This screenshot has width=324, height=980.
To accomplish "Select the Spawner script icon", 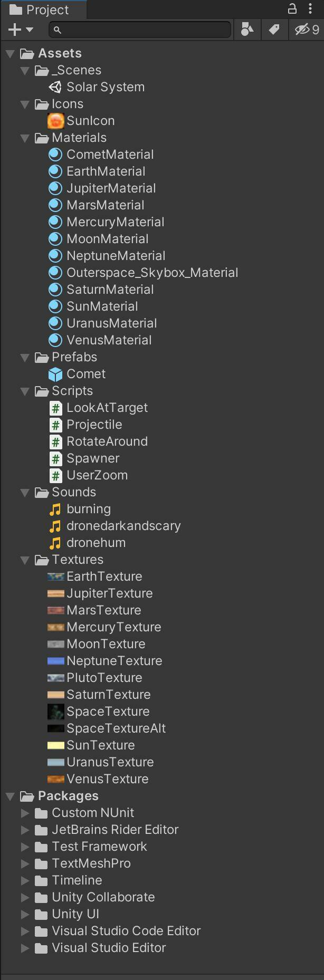I will [55, 458].
